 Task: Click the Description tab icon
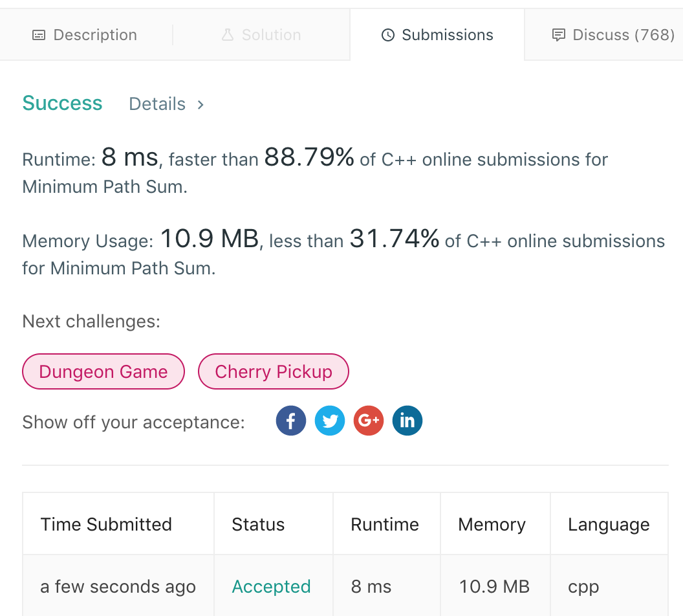[39, 35]
